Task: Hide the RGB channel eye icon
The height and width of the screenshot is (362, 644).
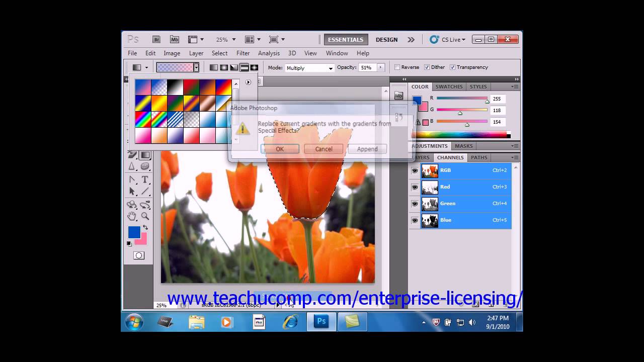Action: coord(415,170)
